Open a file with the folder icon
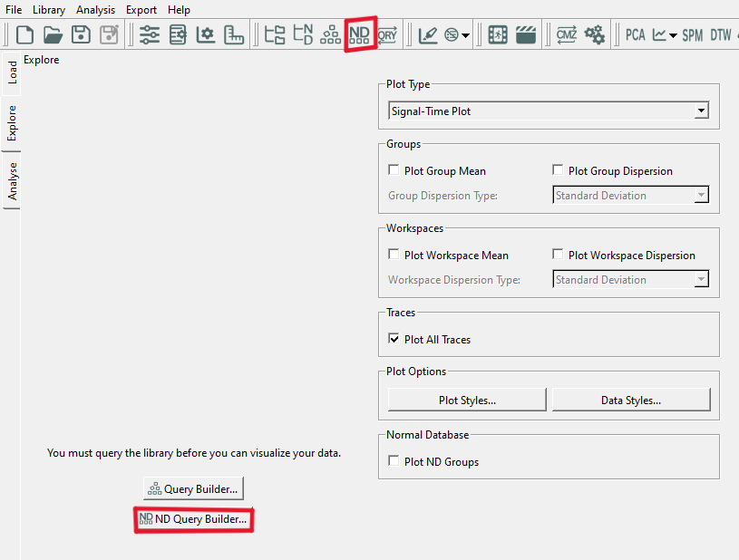The height and width of the screenshot is (560, 739). [53, 35]
